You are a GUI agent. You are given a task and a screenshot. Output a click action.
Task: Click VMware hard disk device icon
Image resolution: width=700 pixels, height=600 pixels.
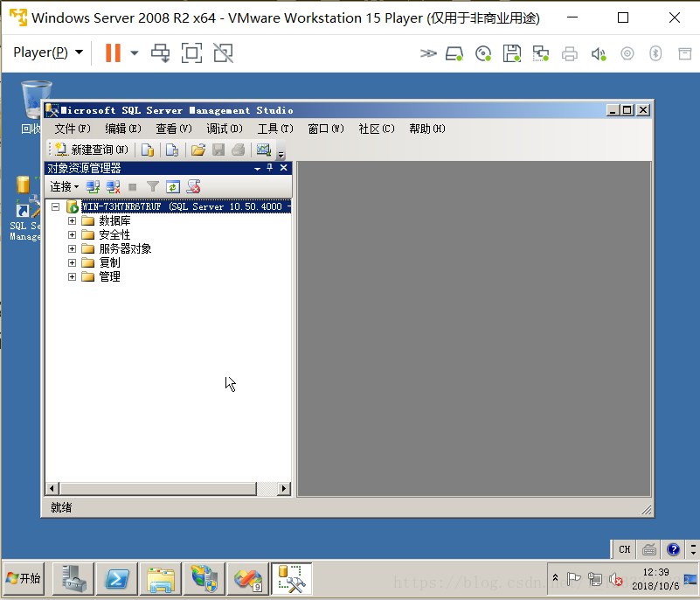pyautogui.click(x=454, y=54)
